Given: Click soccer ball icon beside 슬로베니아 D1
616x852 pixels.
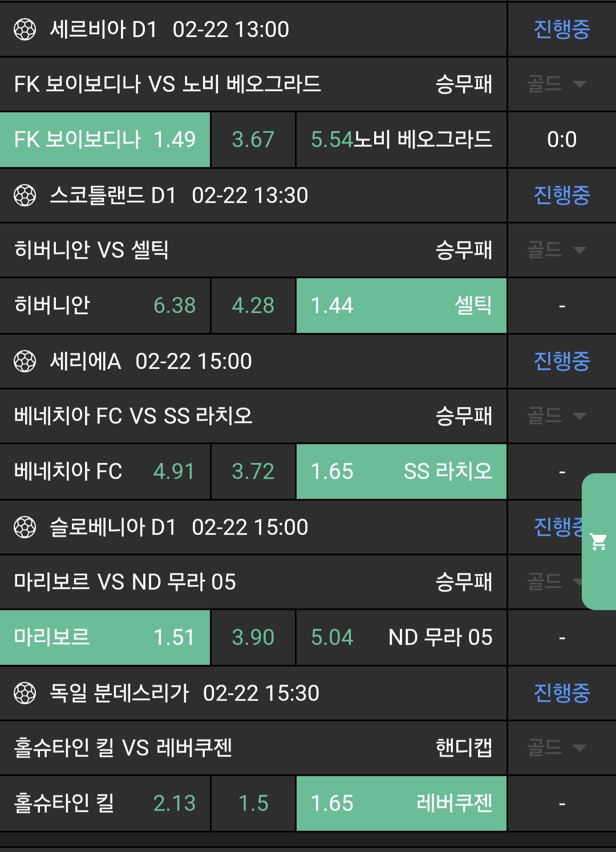Looking at the screenshot, I should coord(25,528).
